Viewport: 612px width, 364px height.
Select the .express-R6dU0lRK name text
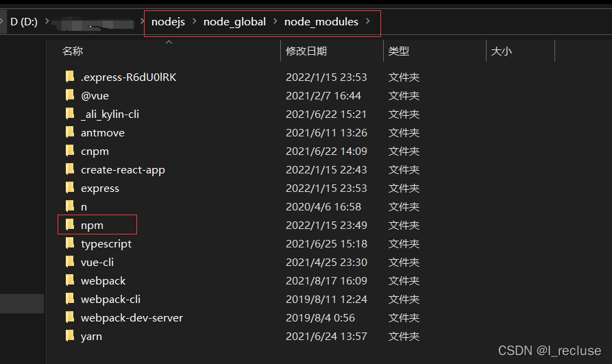pos(128,77)
